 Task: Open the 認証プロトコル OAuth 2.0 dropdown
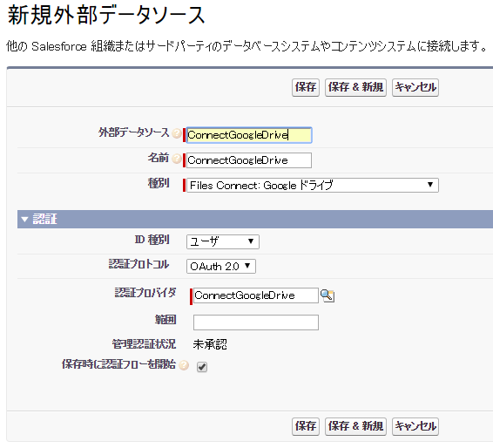click(221, 266)
